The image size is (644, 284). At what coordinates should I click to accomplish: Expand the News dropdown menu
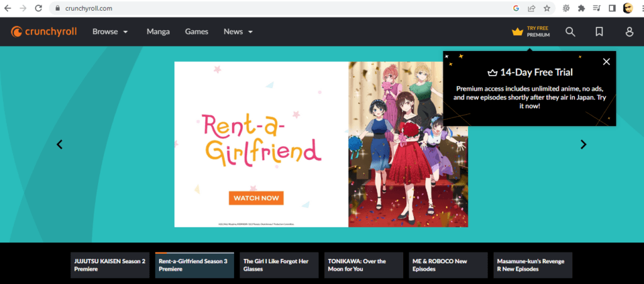(238, 31)
